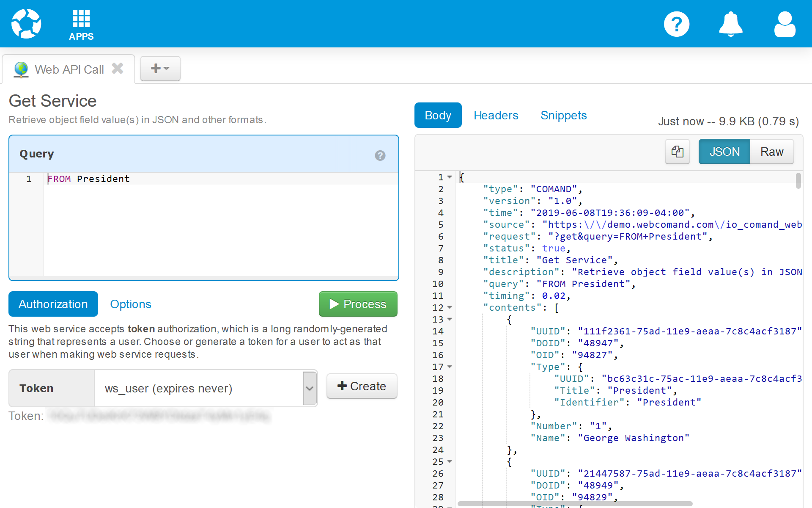Copy response body with the clipboard icon
812x508 pixels.
(677, 152)
